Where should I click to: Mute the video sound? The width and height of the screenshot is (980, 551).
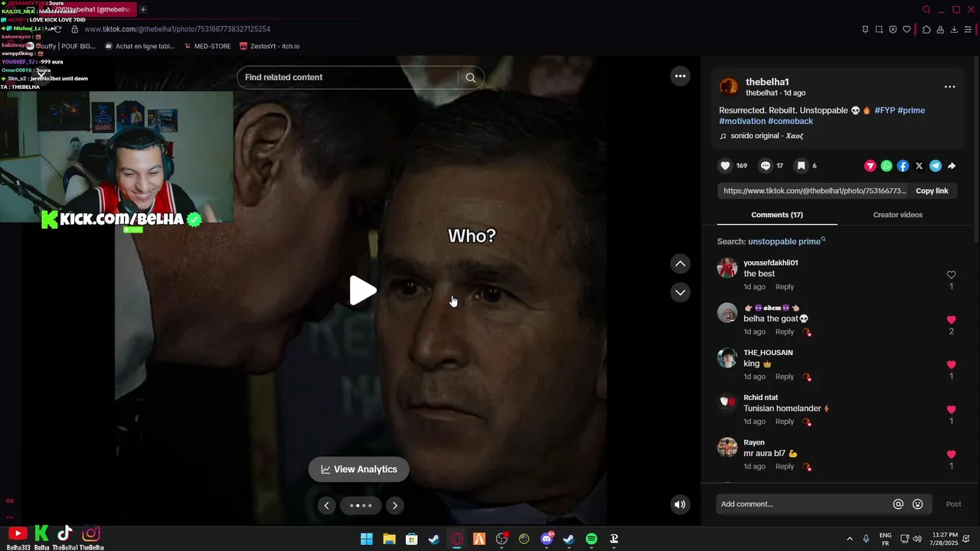click(x=679, y=504)
